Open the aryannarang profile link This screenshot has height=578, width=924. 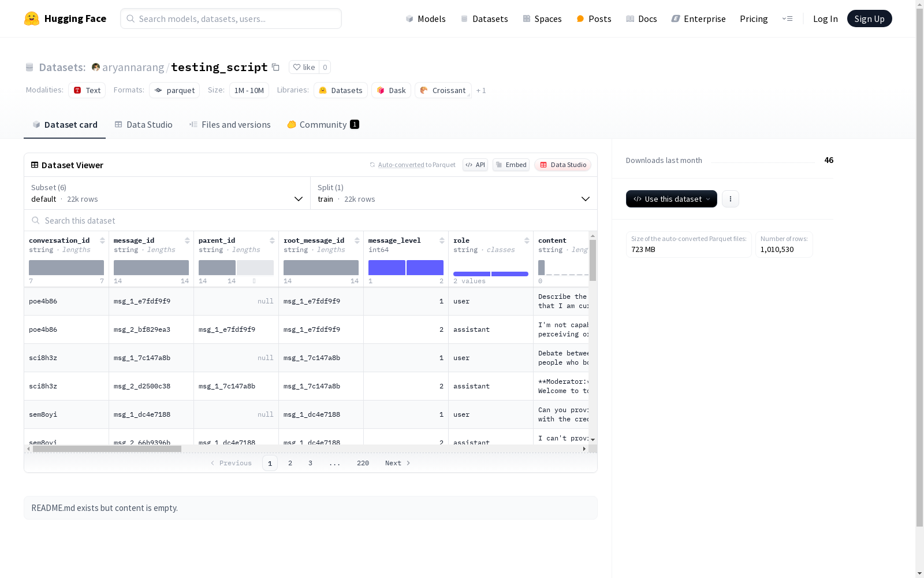point(133,67)
